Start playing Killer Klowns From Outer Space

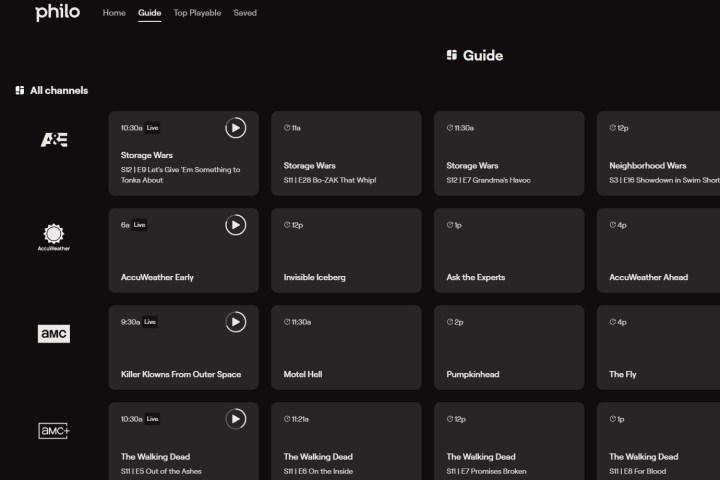coord(235,322)
